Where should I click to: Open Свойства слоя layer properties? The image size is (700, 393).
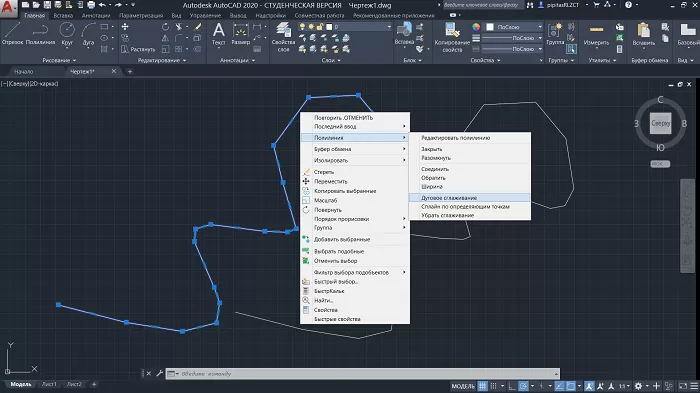coord(283,37)
